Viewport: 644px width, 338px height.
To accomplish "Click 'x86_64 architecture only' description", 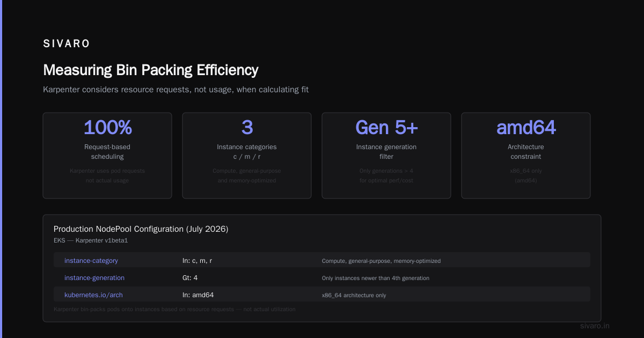I will click(354, 296).
